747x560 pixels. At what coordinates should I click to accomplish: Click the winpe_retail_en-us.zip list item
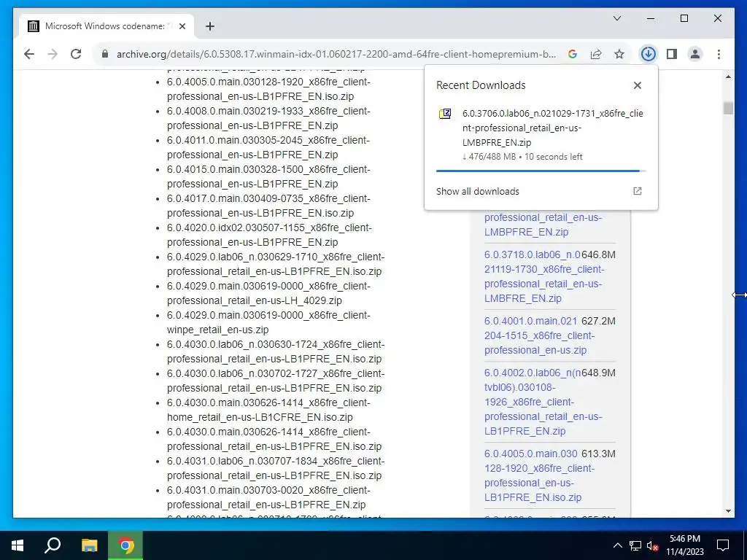click(268, 322)
